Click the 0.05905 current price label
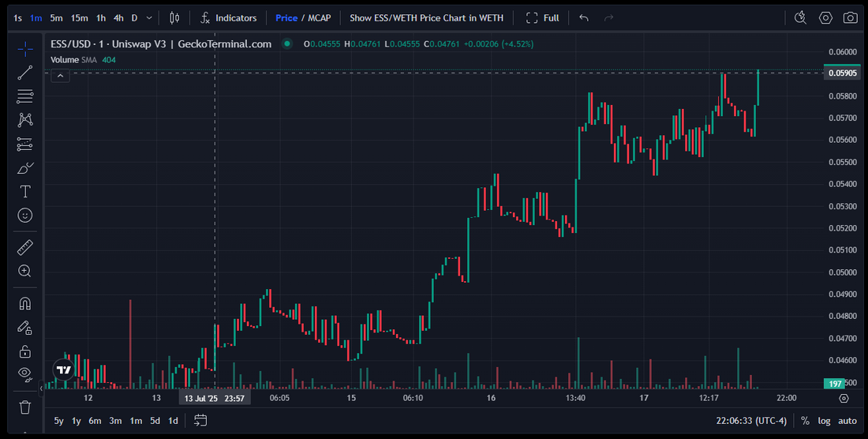The width and height of the screenshot is (868, 439). click(x=843, y=73)
